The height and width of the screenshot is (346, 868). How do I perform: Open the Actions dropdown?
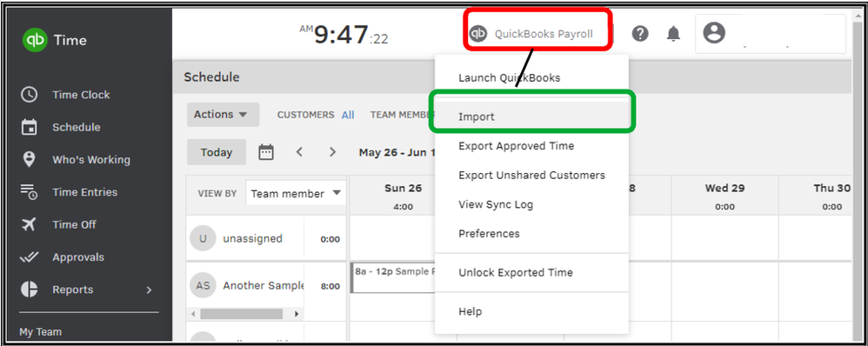click(224, 115)
